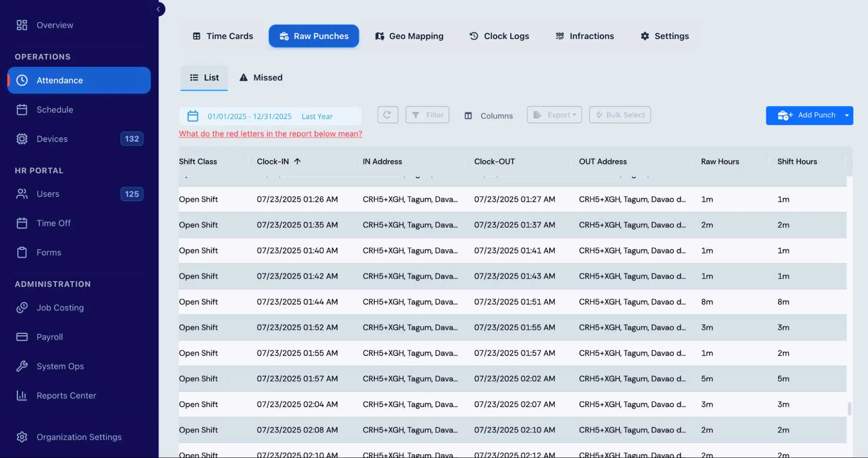Open the Geo Mapping tab
Viewport: 868px width, 458px height.
point(409,36)
